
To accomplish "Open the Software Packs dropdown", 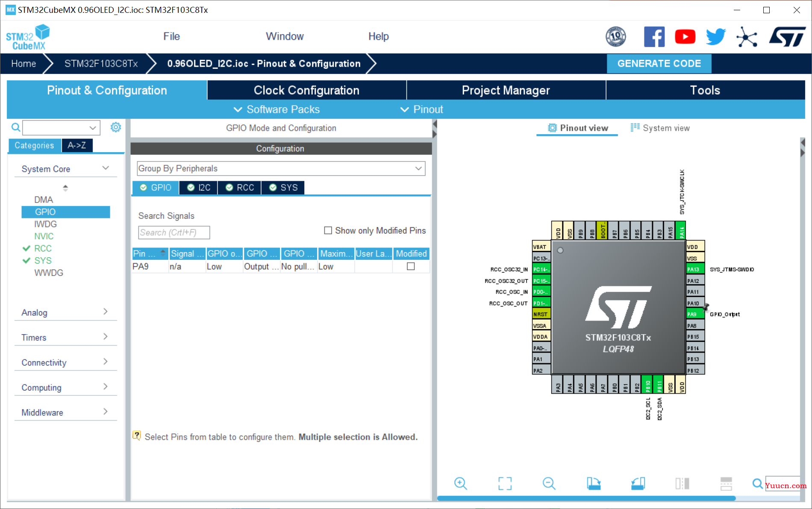I will (277, 109).
